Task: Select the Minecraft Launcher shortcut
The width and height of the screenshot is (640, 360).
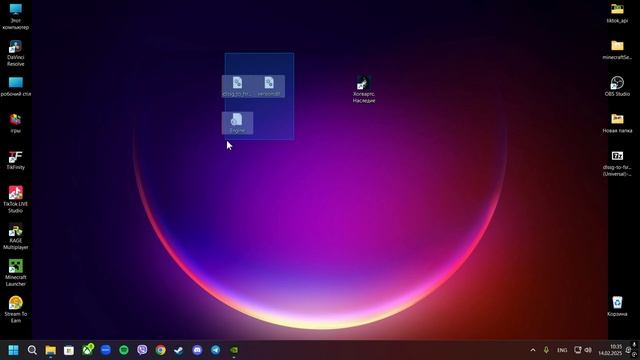Action: pyautogui.click(x=16, y=273)
